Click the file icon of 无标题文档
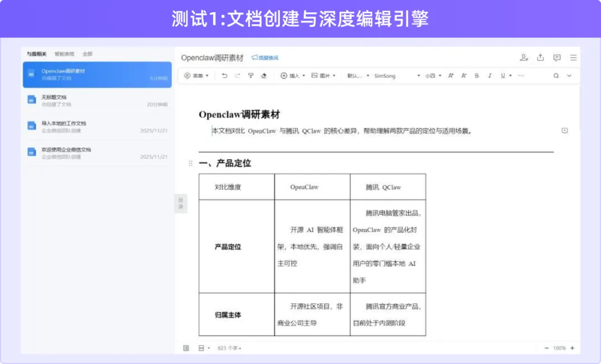 tap(32, 100)
